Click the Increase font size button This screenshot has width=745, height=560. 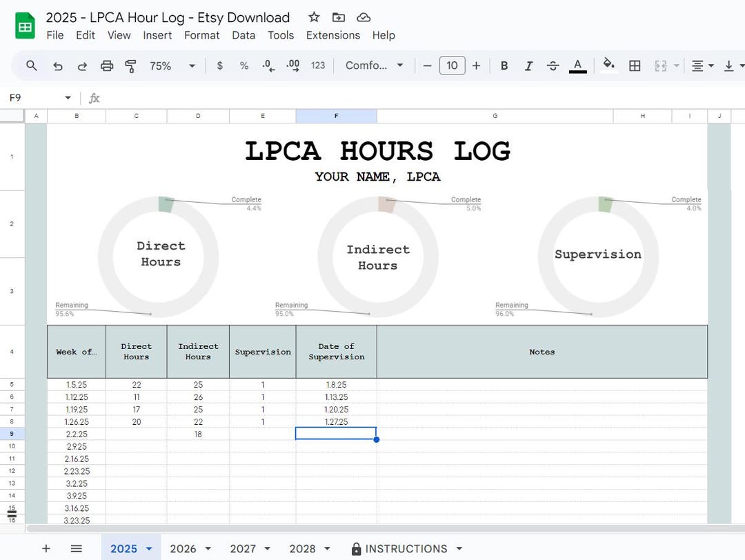point(476,66)
